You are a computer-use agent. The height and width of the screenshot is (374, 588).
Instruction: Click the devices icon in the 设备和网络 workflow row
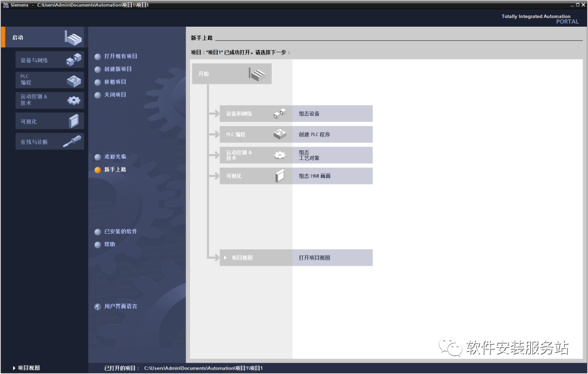pyautogui.click(x=280, y=114)
